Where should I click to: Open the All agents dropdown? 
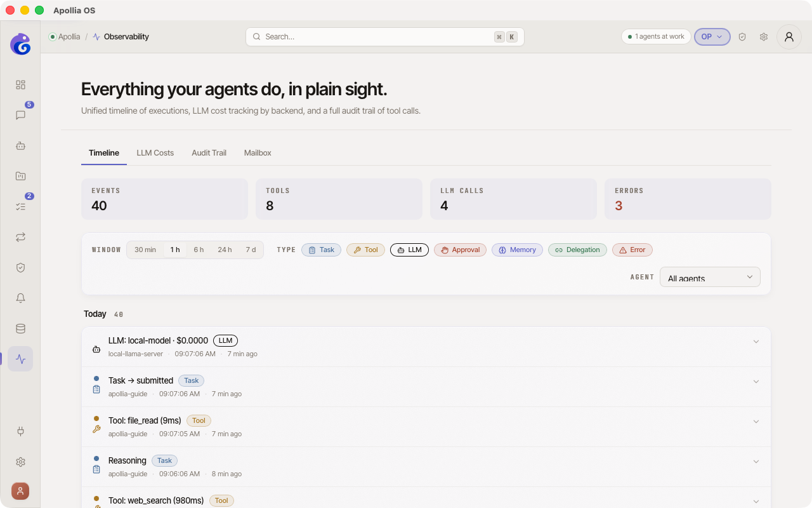[710, 277]
